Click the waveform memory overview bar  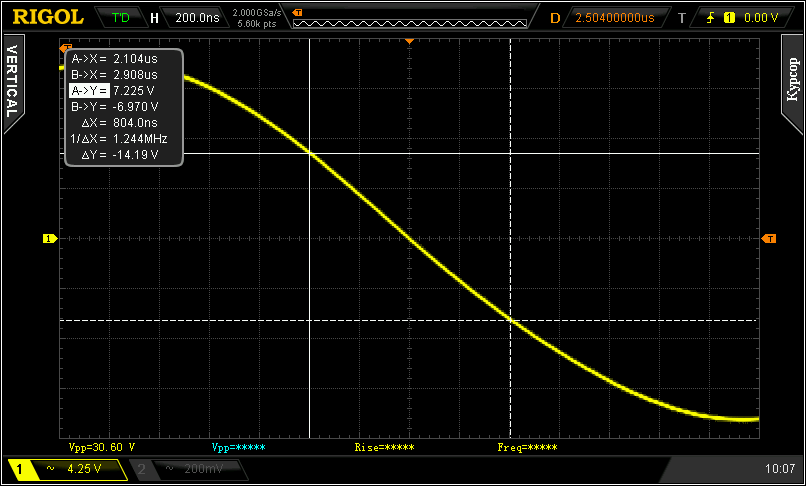pyautogui.click(x=410, y=23)
